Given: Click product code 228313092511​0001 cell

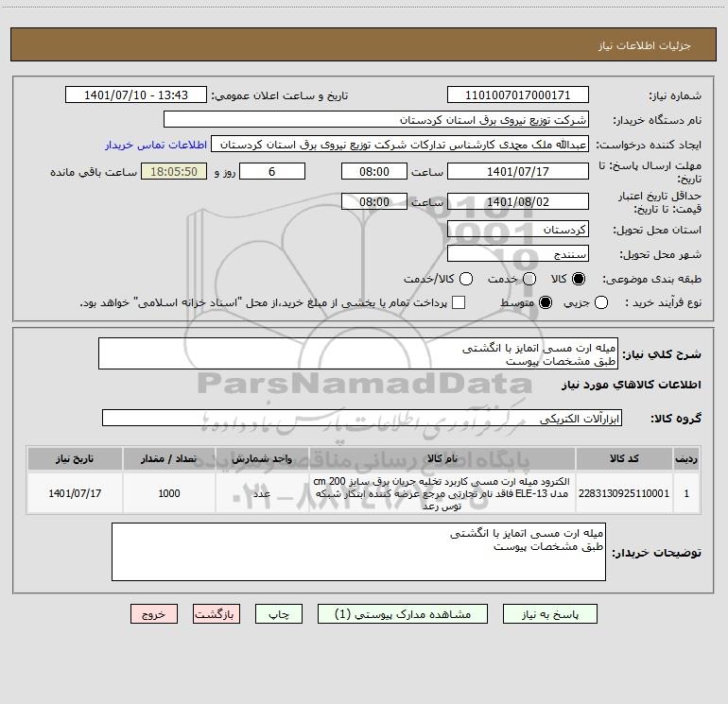Looking at the screenshot, I should [624, 493].
